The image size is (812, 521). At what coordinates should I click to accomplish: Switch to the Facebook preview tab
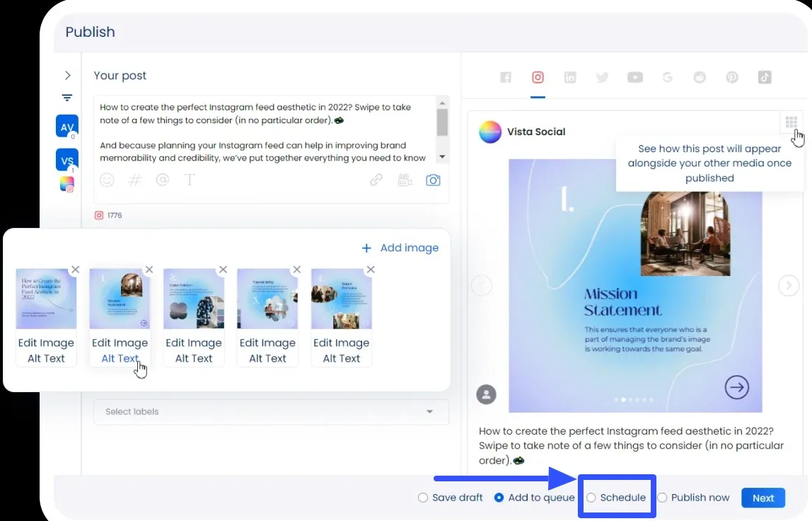[506, 78]
